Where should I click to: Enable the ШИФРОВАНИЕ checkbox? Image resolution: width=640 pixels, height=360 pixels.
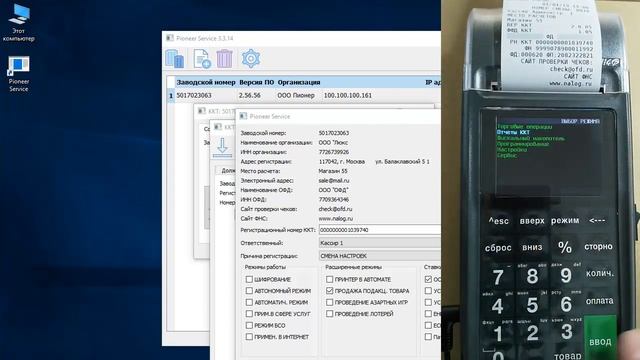point(249,279)
